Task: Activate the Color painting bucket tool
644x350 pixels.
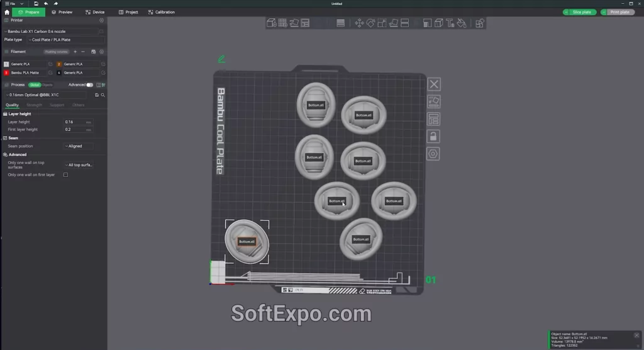Action: coord(461,23)
